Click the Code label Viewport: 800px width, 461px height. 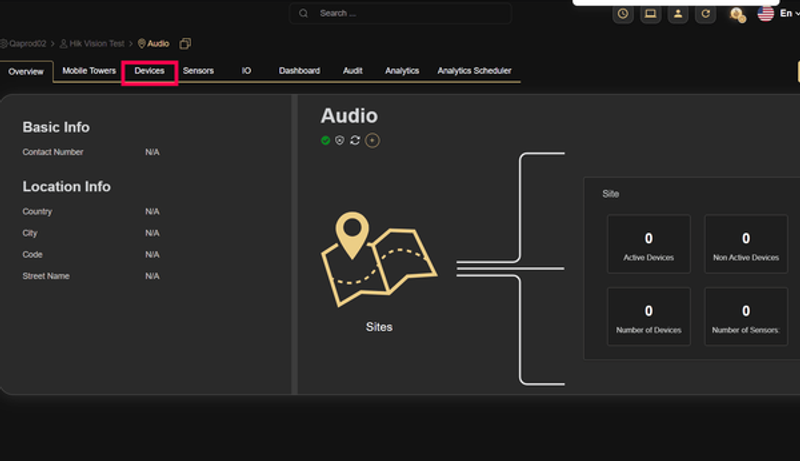coord(32,254)
